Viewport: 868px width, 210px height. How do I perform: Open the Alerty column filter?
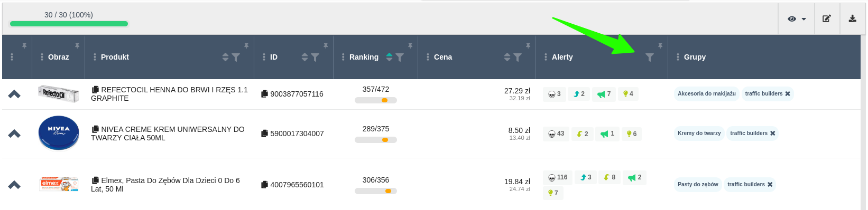[x=650, y=57]
